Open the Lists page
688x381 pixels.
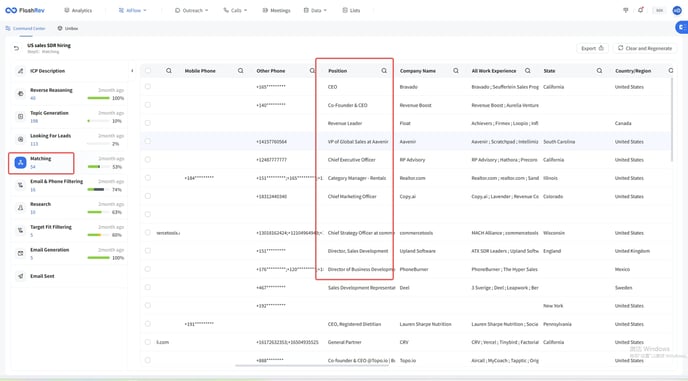tap(351, 10)
